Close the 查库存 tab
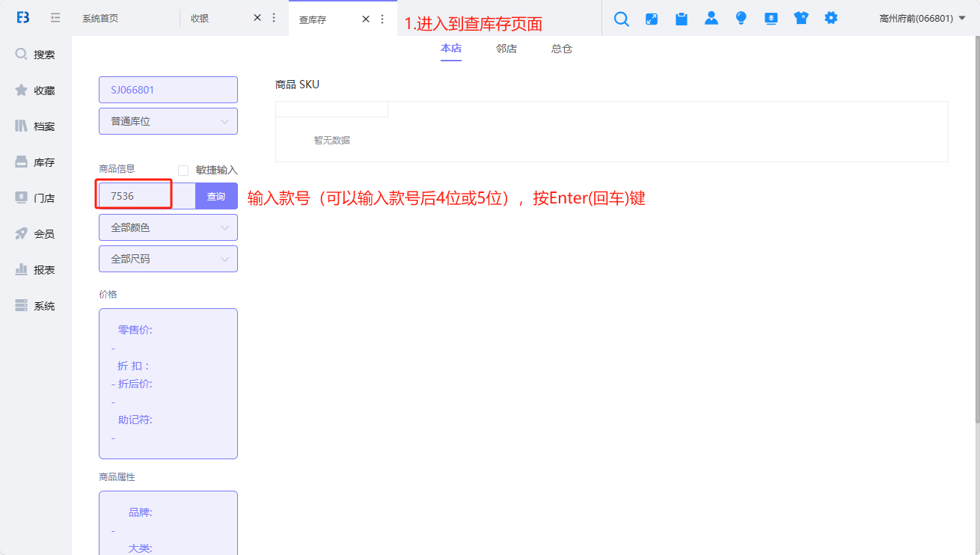The width and height of the screenshot is (980, 555). (366, 19)
